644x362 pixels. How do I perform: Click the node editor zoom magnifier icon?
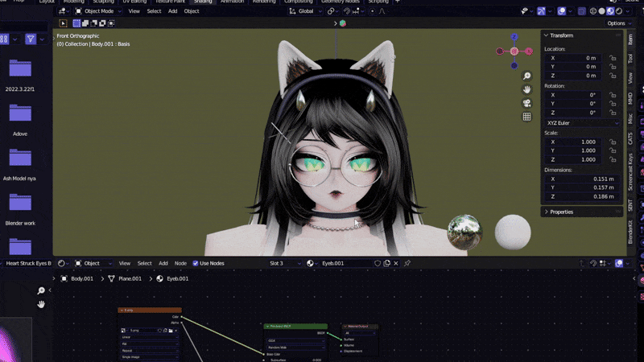click(x=41, y=290)
